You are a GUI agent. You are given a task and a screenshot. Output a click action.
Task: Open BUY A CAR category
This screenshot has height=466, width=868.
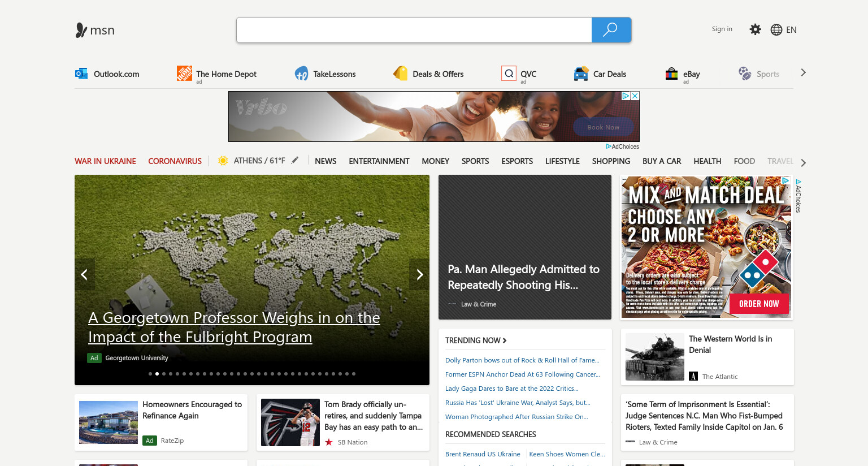point(662,161)
